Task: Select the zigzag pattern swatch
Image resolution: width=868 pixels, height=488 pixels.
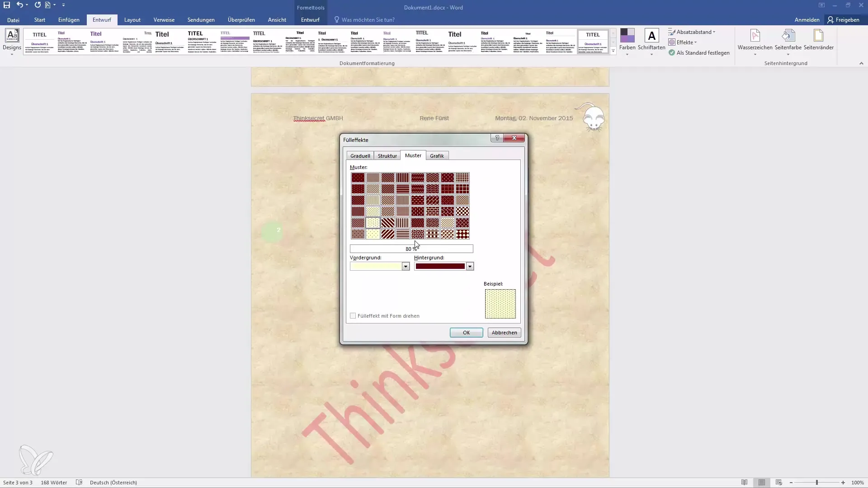Action: click(433, 178)
